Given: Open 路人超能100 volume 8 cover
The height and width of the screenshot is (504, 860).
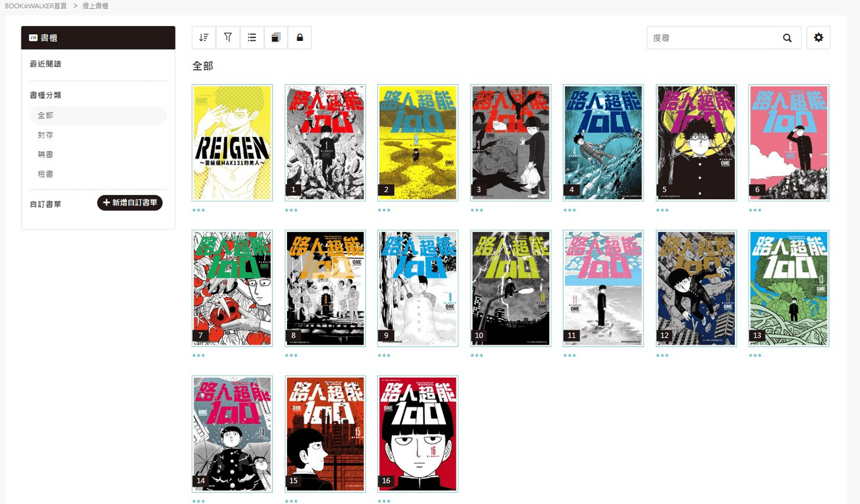Looking at the screenshot, I should (x=325, y=288).
